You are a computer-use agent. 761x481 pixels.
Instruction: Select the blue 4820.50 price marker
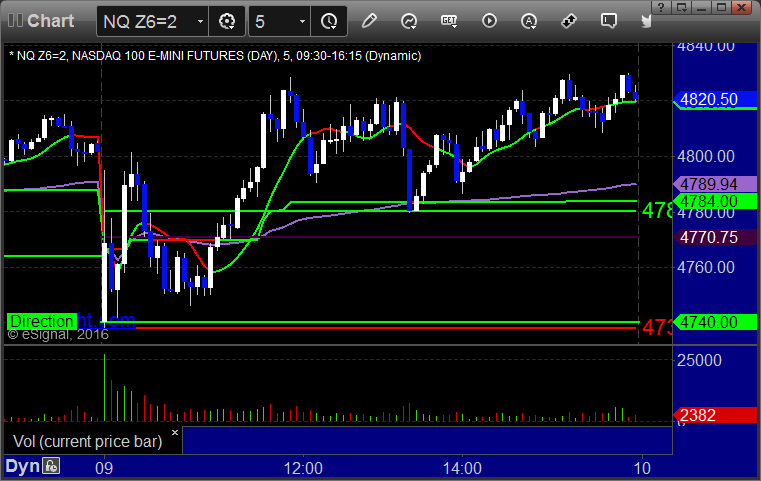715,100
